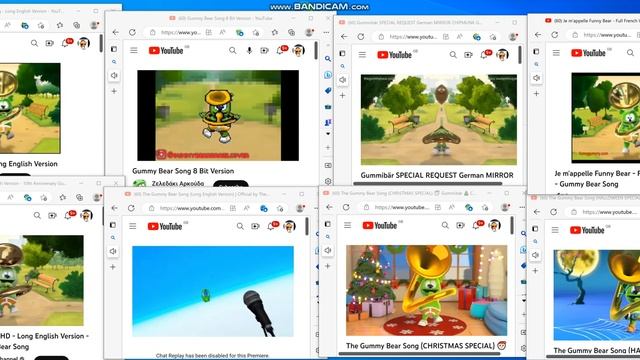Open YouTube guide hamburger menu in 8 Bit Version window
The width and height of the screenshot is (640, 360).
(134, 51)
